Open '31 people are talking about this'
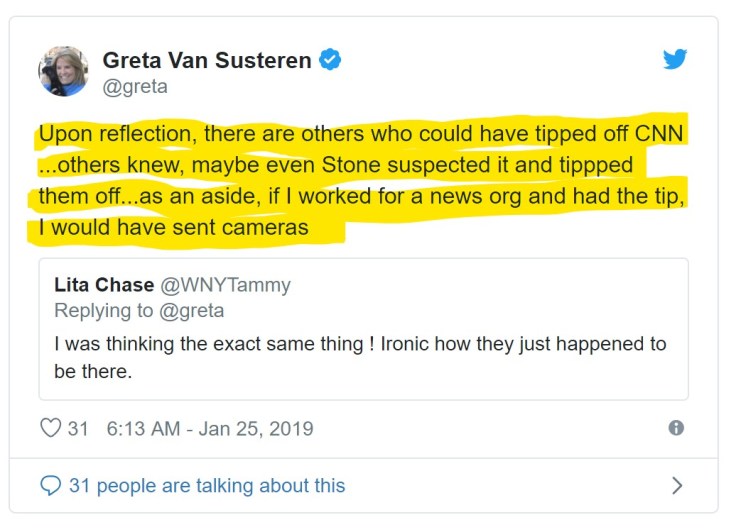 [207, 486]
